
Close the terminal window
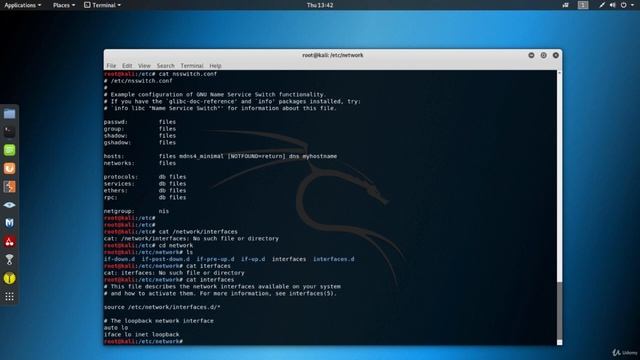(556, 55)
